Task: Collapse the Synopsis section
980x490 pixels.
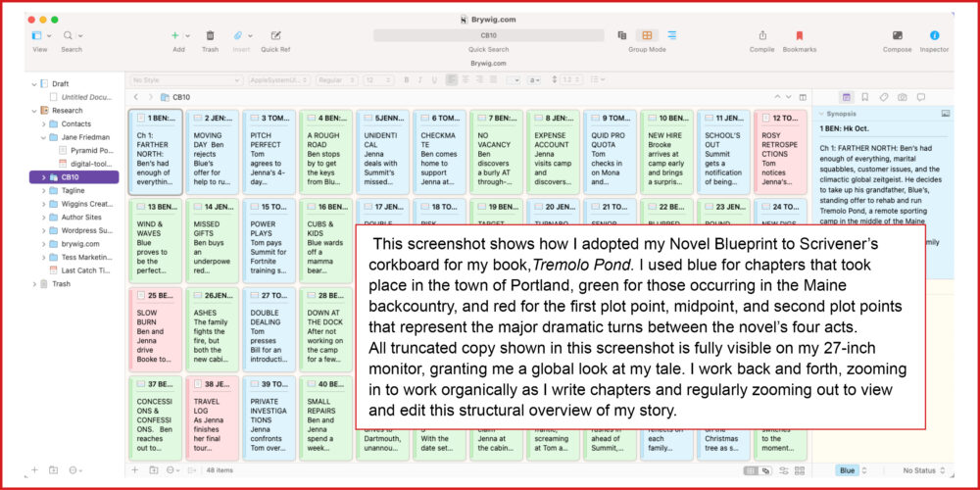Action: 821,114
